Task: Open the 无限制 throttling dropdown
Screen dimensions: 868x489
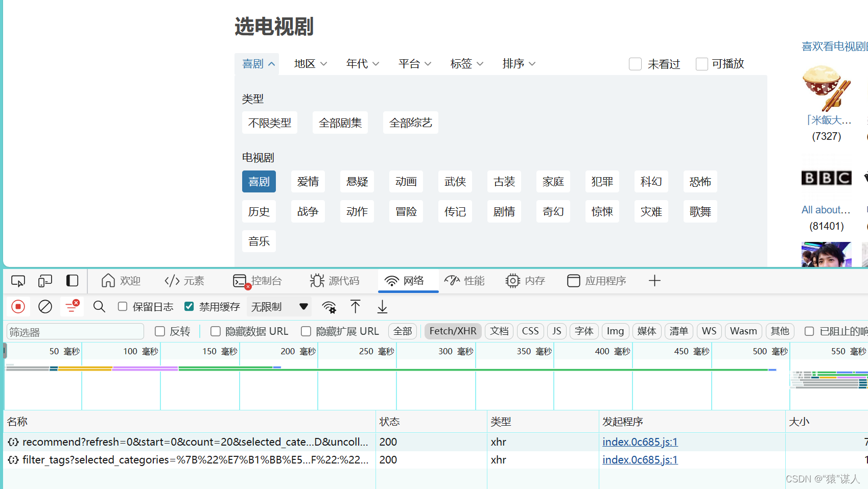Action: (279, 307)
